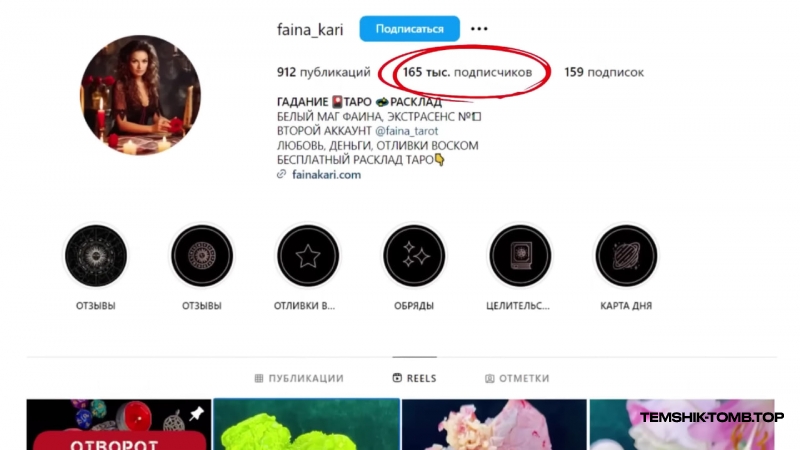
Task: Open the ОТЛИВКИ В... star highlight
Action: coord(308,256)
